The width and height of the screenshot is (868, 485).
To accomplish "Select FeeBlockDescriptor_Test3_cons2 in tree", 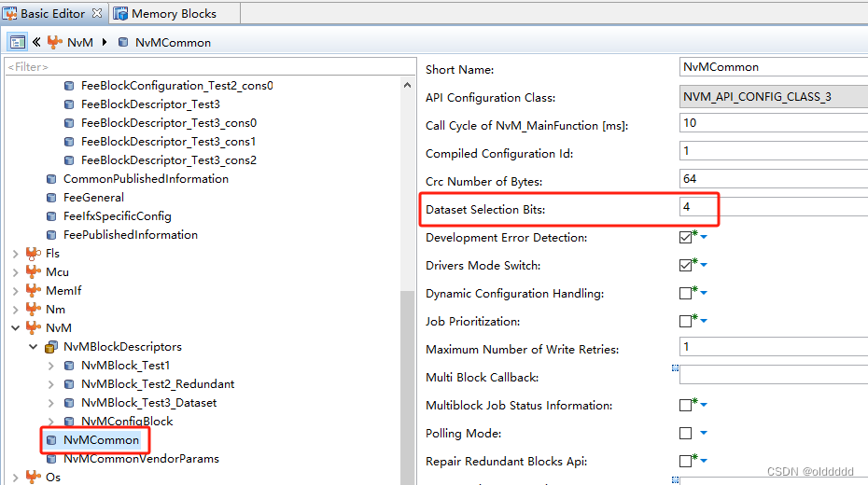I will coord(169,160).
